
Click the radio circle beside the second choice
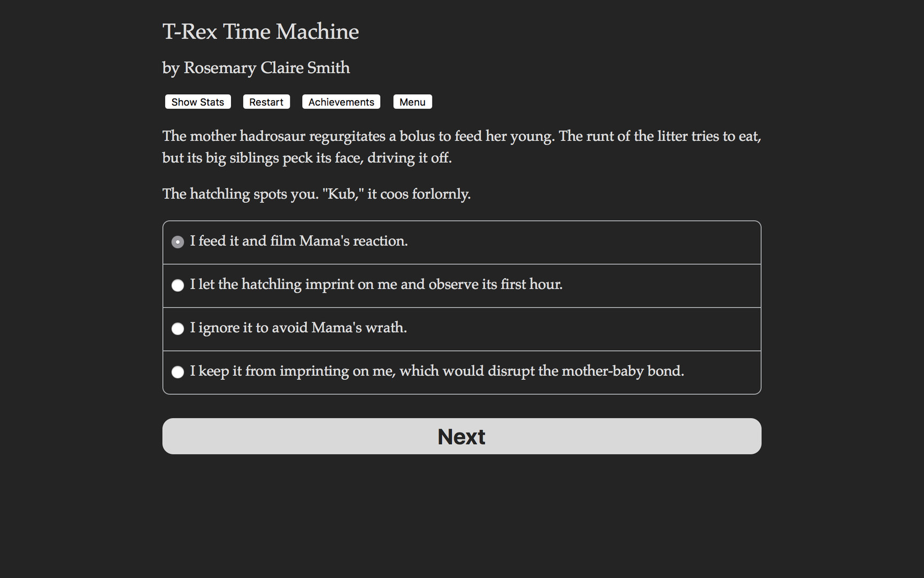178,285
